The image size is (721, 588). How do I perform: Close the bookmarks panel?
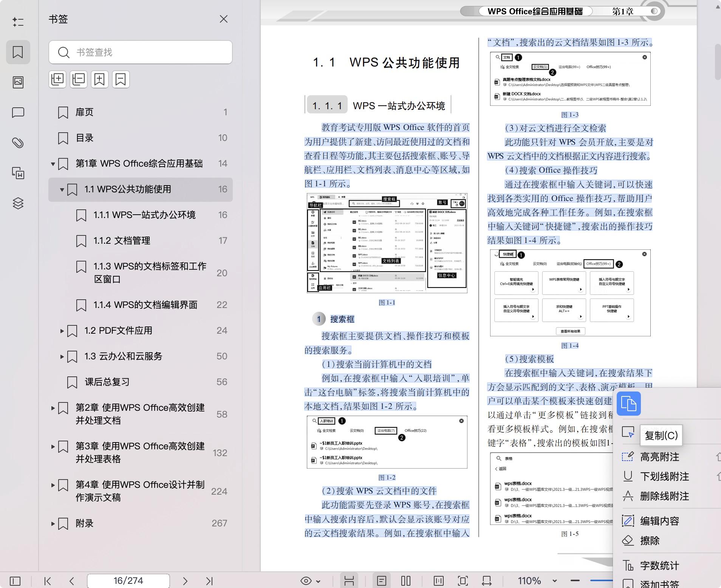click(x=223, y=19)
